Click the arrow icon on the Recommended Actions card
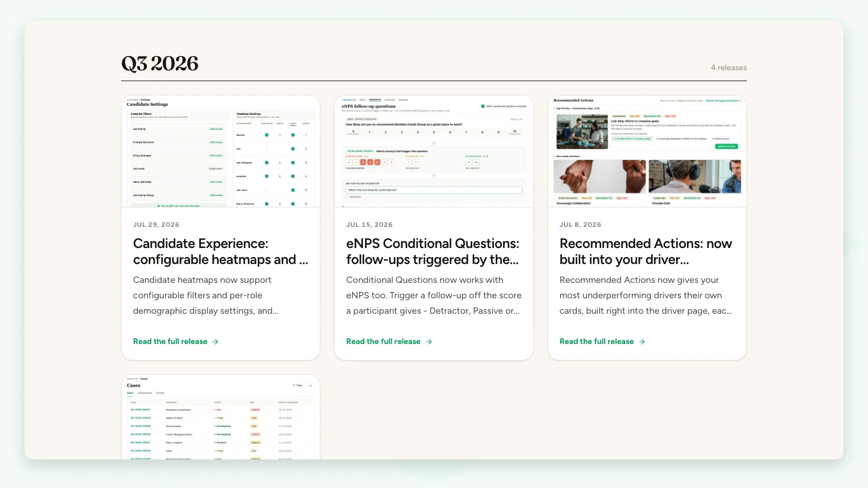The height and width of the screenshot is (488, 868). pyautogui.click(x=642, y=342)
